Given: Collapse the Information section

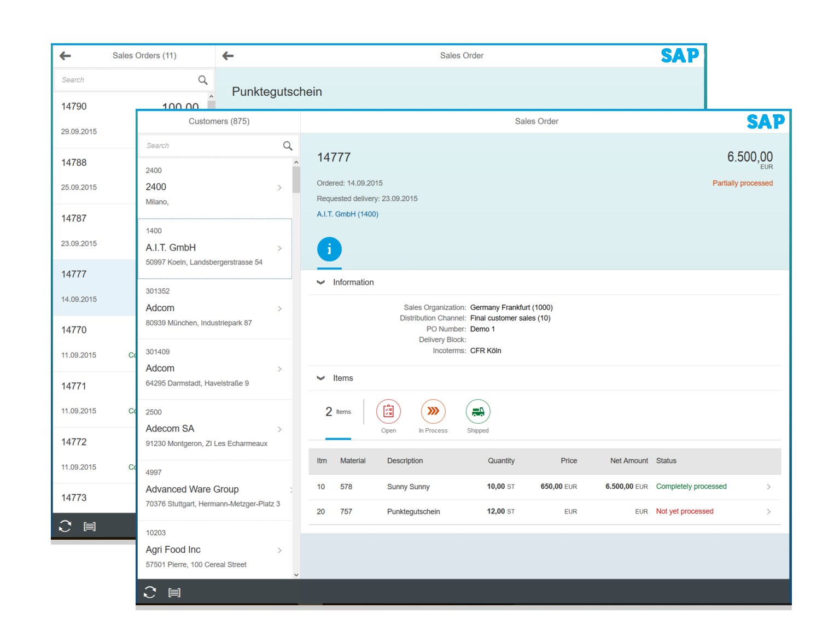Looking at the screenshot, I should click(321, 282).
